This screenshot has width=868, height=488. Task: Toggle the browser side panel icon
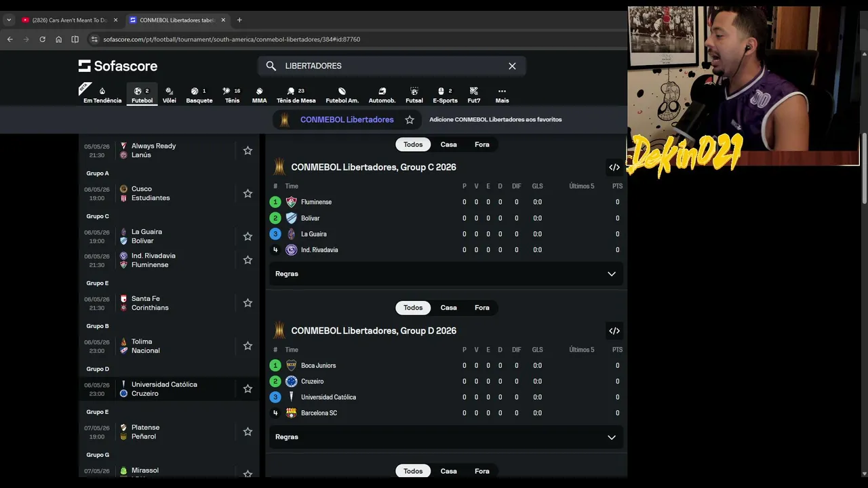[75, 39]
